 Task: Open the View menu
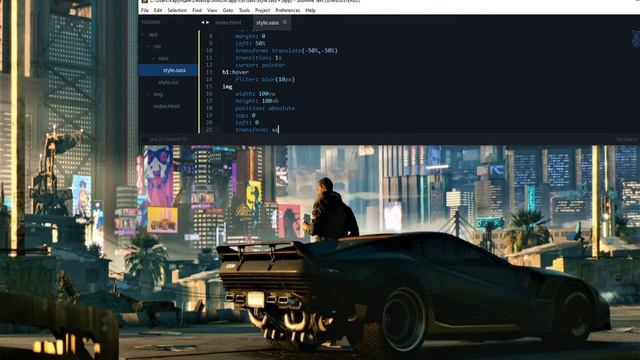tap(212, 10)
